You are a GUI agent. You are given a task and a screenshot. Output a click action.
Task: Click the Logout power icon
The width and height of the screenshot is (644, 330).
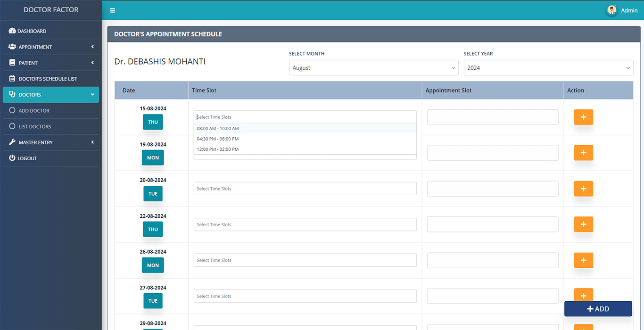coord(12,158)
